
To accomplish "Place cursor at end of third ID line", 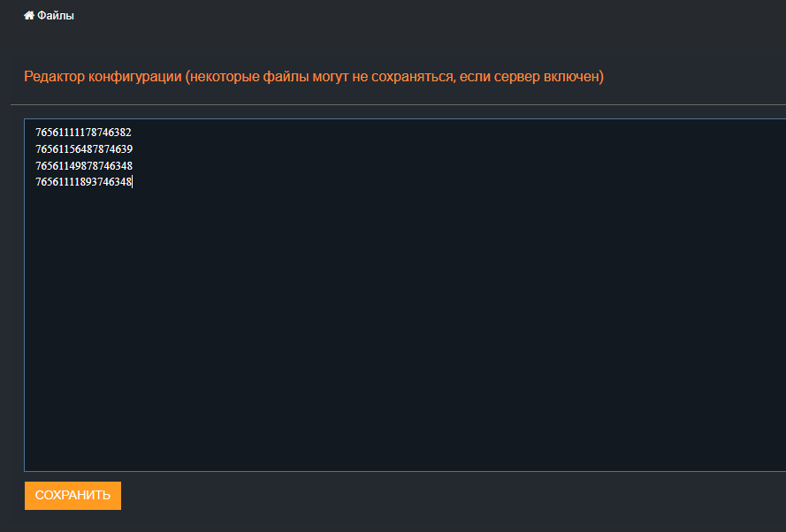I will 134,166.
